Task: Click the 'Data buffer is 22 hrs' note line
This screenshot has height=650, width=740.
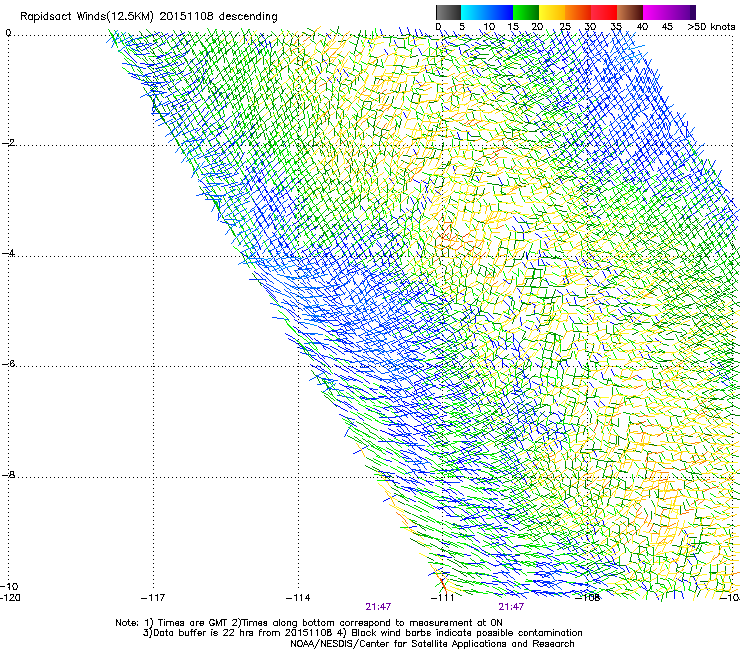Action: pos(362,633)
